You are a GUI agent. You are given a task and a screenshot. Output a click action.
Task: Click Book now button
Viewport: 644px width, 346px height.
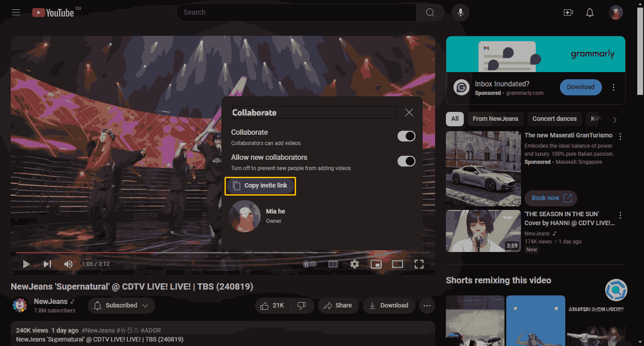click(x=551, y=198)
